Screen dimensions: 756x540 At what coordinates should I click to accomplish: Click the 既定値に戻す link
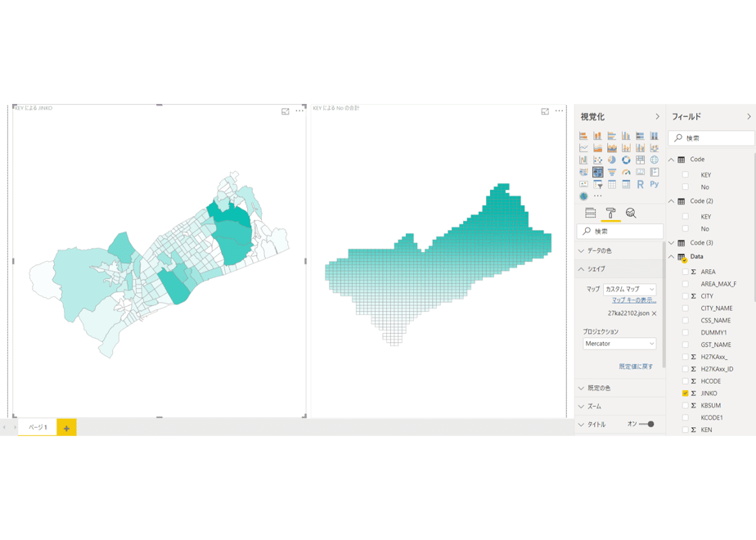coord(636,367)
